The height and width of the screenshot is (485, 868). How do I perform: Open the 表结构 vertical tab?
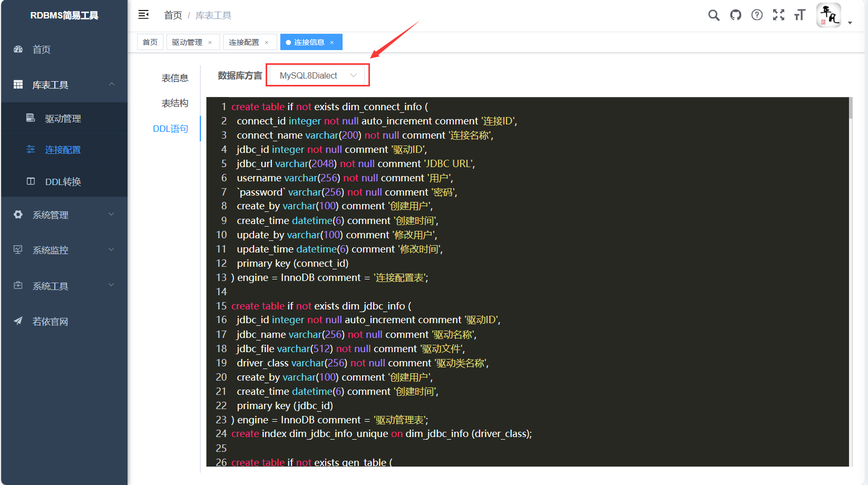tap(175, 103)
